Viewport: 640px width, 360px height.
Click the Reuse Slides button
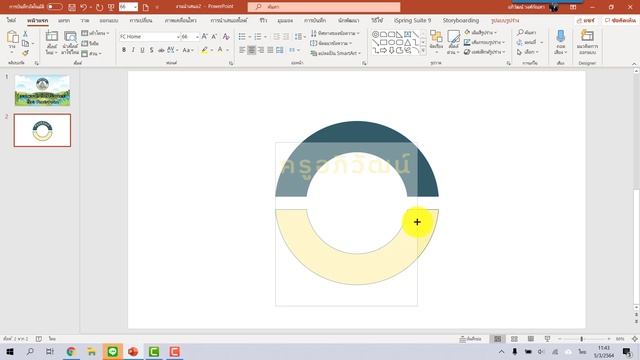click(70, 42)
